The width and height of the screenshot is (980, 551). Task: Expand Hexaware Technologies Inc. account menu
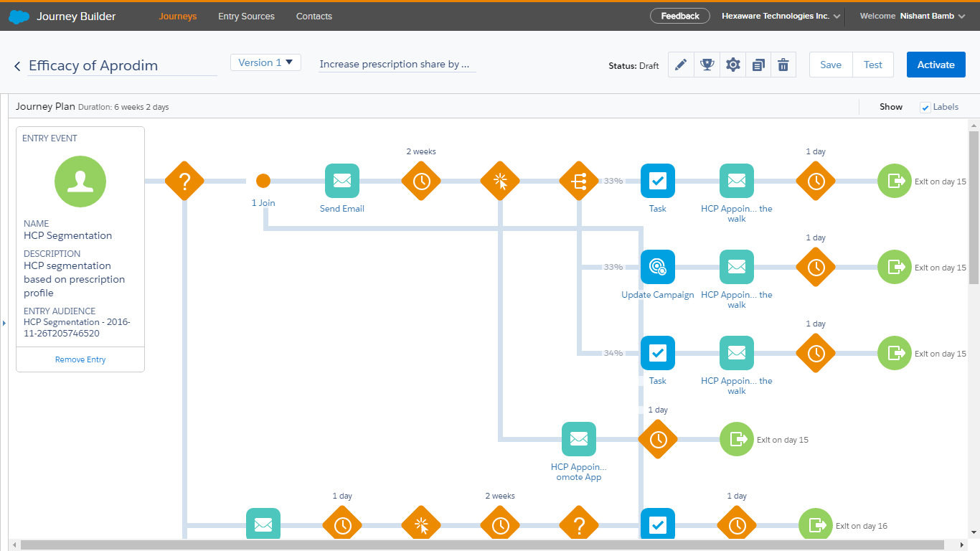click(781, 16)
